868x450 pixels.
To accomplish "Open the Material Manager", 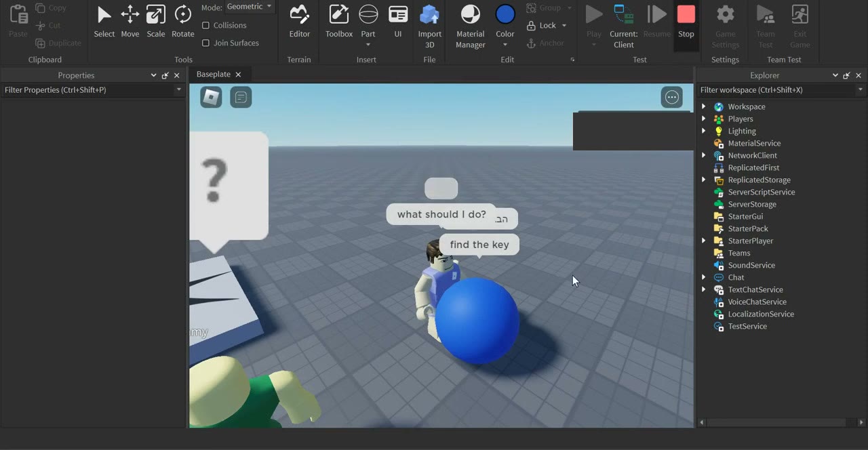I will pos(470,26).
